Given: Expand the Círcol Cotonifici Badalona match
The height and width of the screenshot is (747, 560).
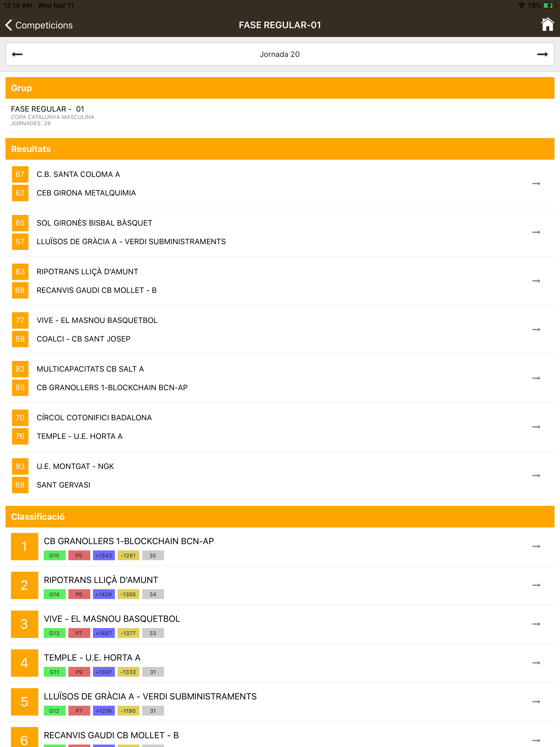Looking at the screenshot, I should [536, 427].
